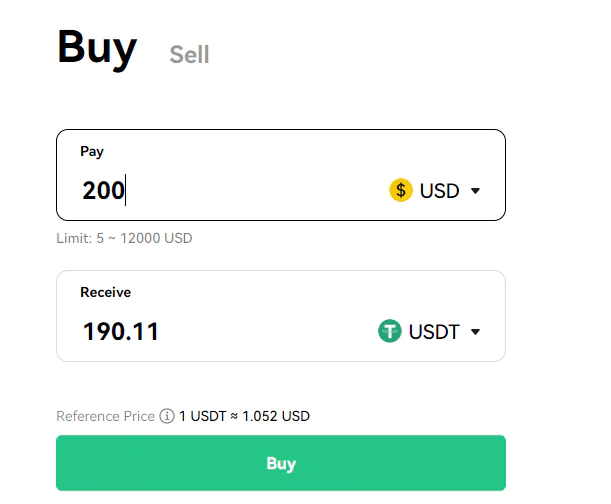Open the USD currency selector label
611x504 pixels.
(440, 191)
